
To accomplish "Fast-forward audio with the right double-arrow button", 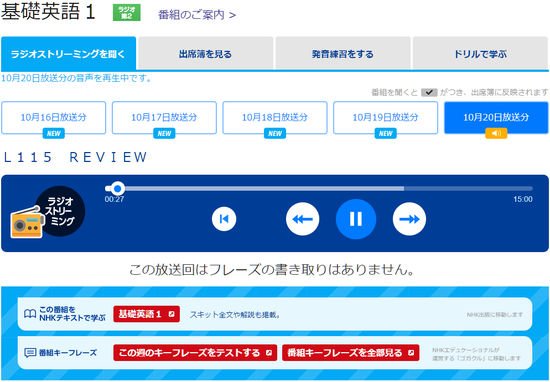I will 409,219.
